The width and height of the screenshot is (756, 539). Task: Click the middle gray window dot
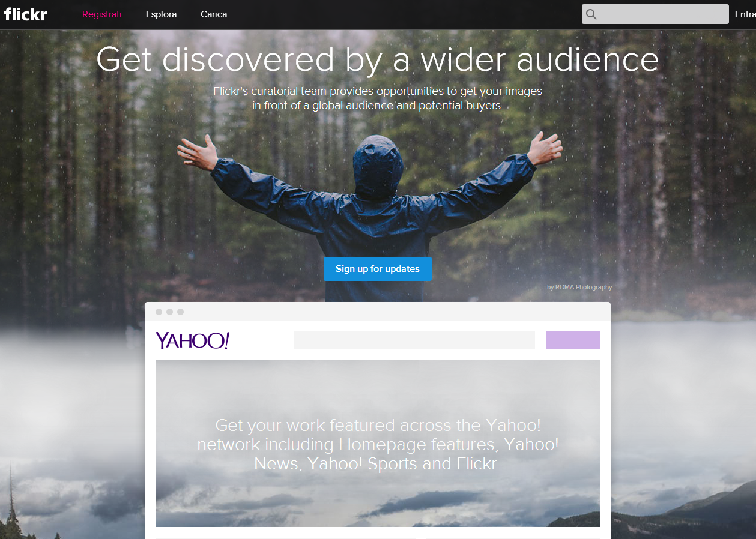[x=170, y=312]
